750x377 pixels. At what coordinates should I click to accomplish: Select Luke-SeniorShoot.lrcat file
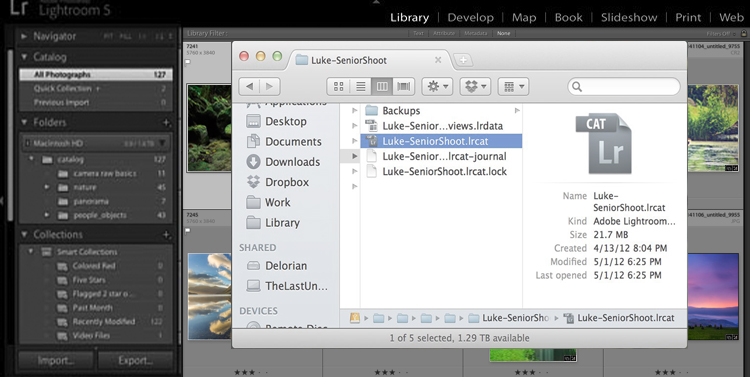coord(441,141)
